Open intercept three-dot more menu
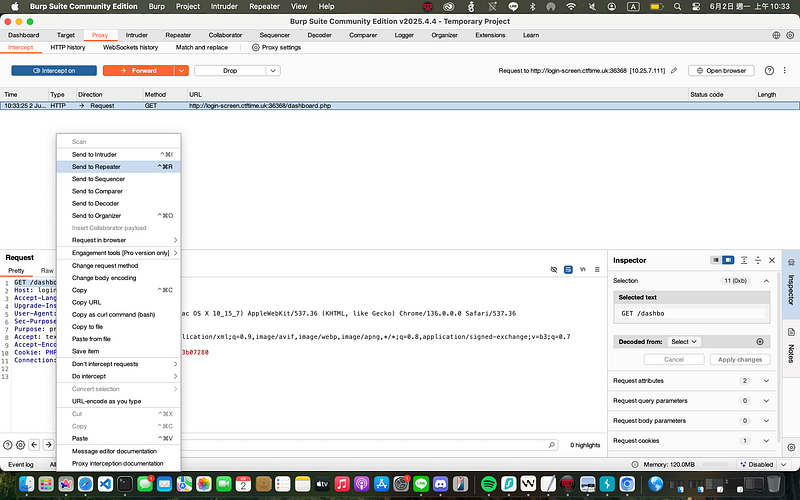800x500 pixels. pyautogui.click(x=785, y=70)
